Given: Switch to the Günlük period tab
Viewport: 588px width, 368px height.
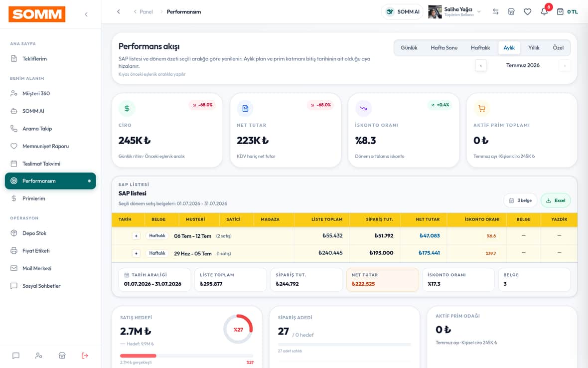Looking at the screenshot, I should pos(409,48).
